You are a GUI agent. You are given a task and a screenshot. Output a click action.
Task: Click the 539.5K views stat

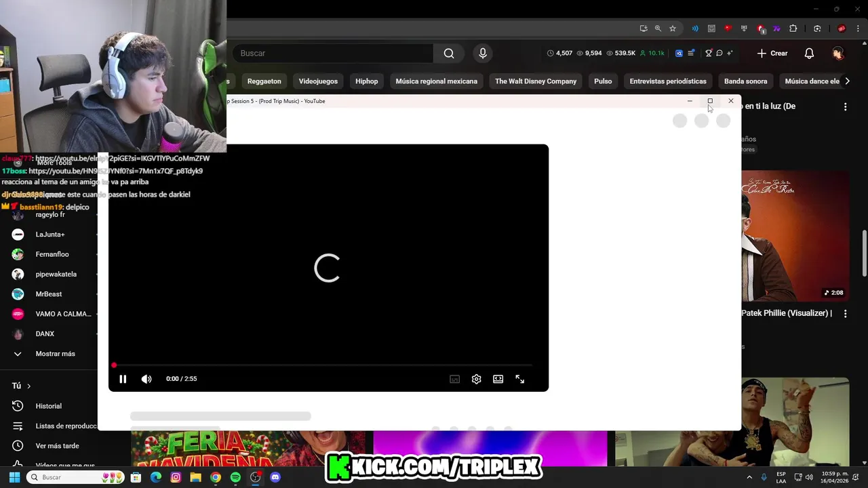[620, 53]
